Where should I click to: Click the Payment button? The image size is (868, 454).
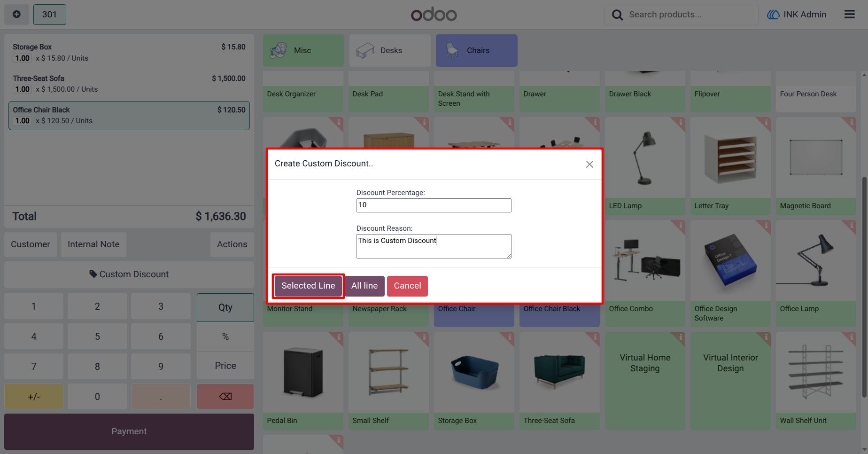[129, 431]
